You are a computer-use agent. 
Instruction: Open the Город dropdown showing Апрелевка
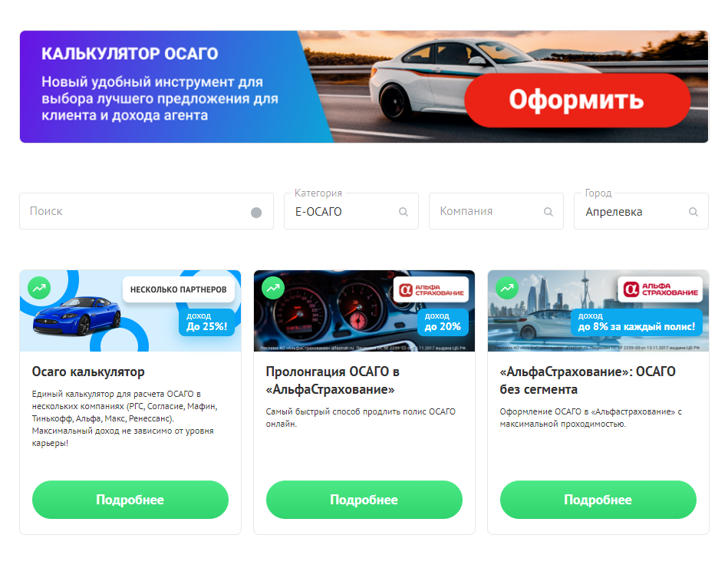click(x=641, y=211)
